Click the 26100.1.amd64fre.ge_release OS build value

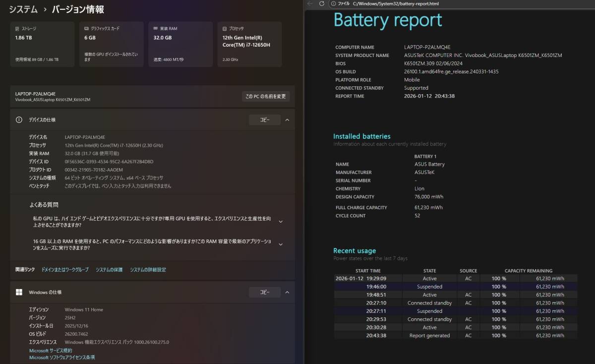[x=451, y=71]
